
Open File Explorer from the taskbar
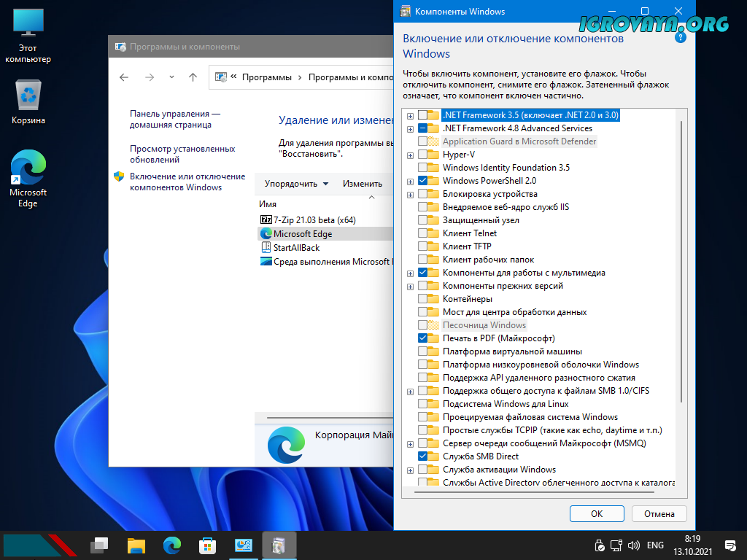[136, 545]
